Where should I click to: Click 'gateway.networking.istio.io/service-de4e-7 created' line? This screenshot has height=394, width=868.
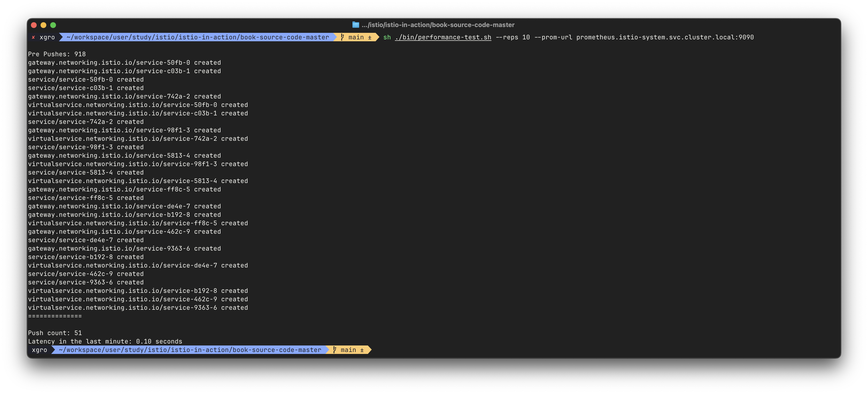124,206
